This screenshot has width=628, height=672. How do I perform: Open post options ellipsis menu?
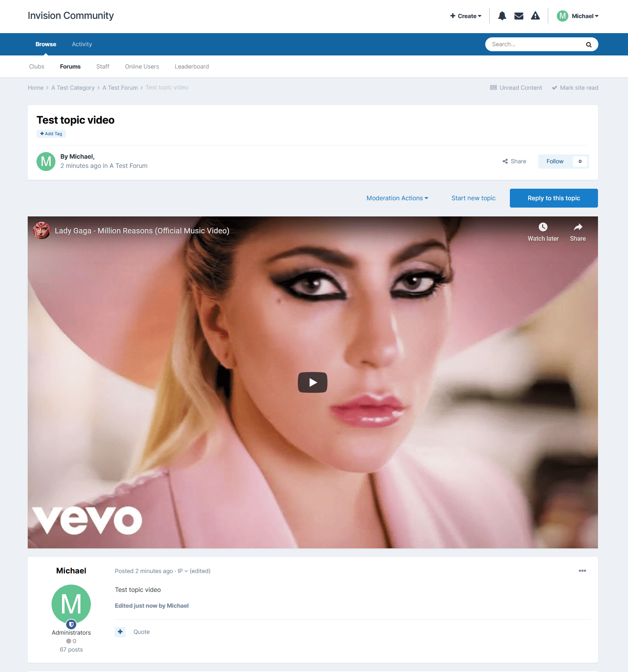coord(582,571)
